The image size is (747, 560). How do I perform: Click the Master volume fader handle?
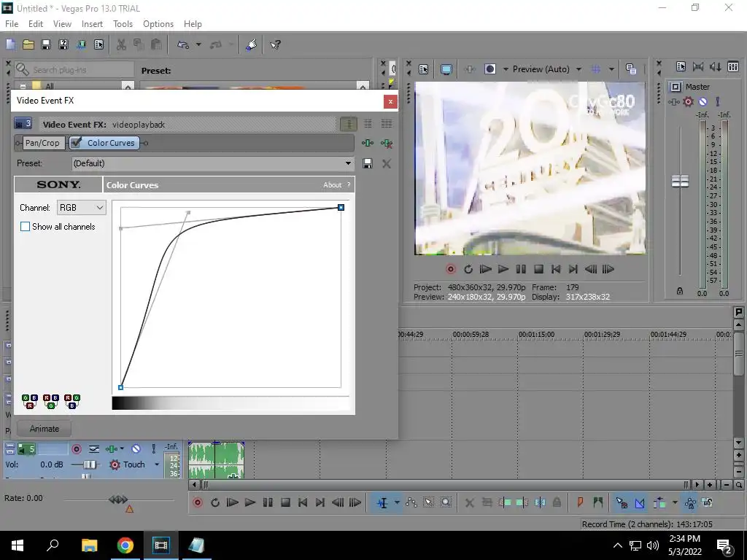coord(680,181)
